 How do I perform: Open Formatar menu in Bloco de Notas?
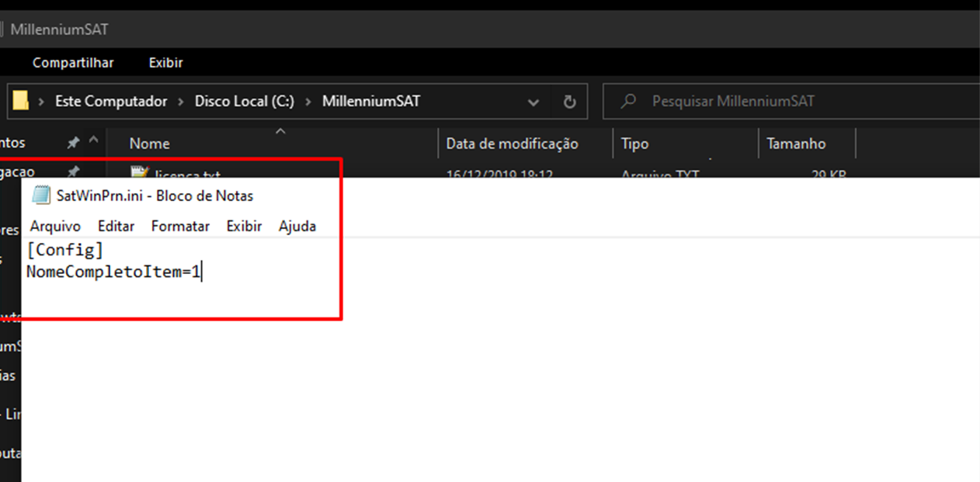180,226
